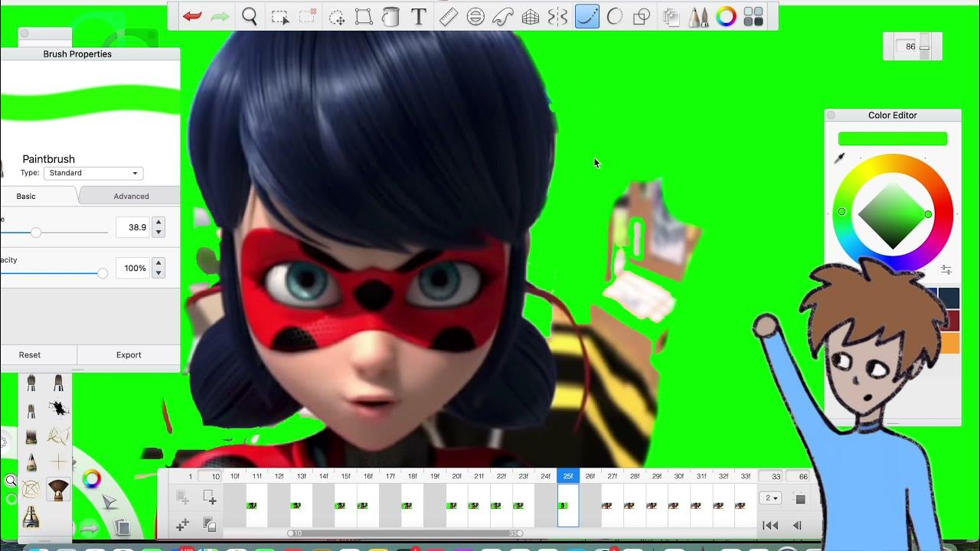
Task: Click the brush size slider handle
Action: [36, 232]
